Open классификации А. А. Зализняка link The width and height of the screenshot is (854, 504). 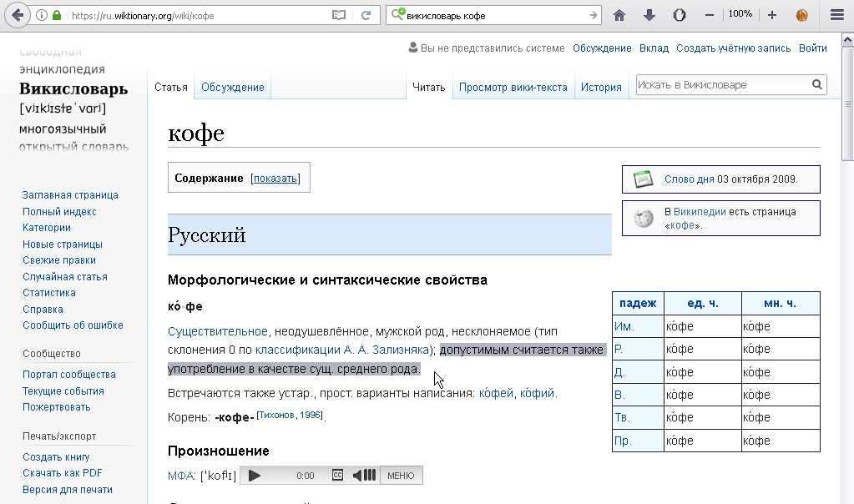pyautogui.click(x=342, y=350)
